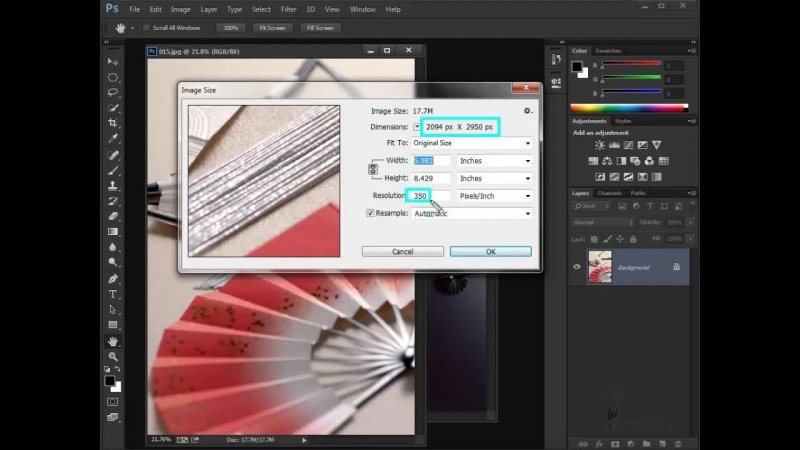800x450 pixels.
Task: Select the Elliptical Marquee tool
Action: (113, 77)
